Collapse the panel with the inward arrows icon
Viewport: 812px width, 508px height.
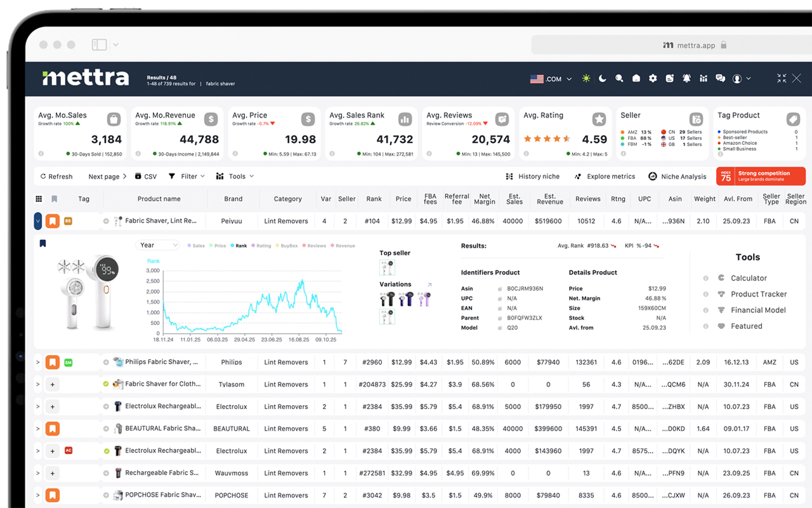click(782, 78)
